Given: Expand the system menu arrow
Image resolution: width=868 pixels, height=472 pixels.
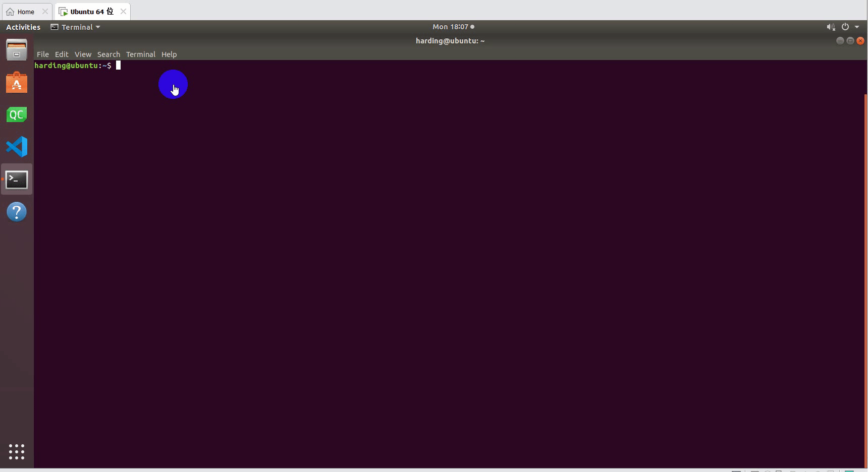Looking at the screenshot, I should click(857, 27).
